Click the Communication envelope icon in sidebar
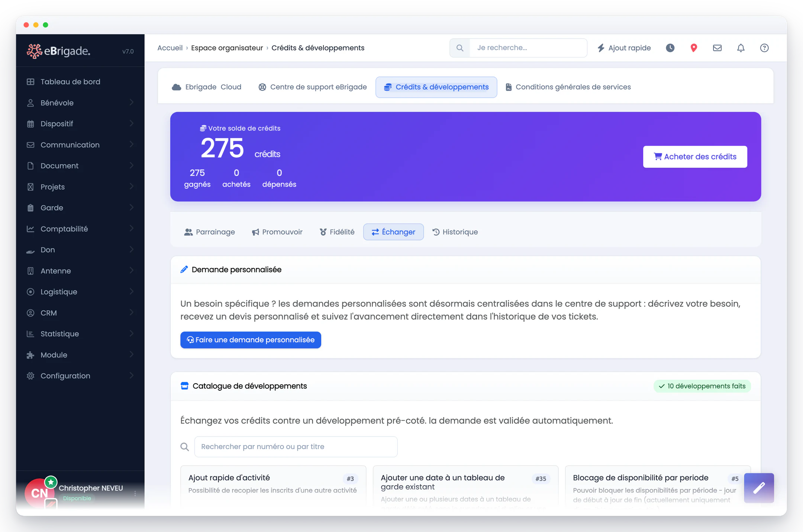The width and height of the screenshot is (803, 532). tap(30, 145)
